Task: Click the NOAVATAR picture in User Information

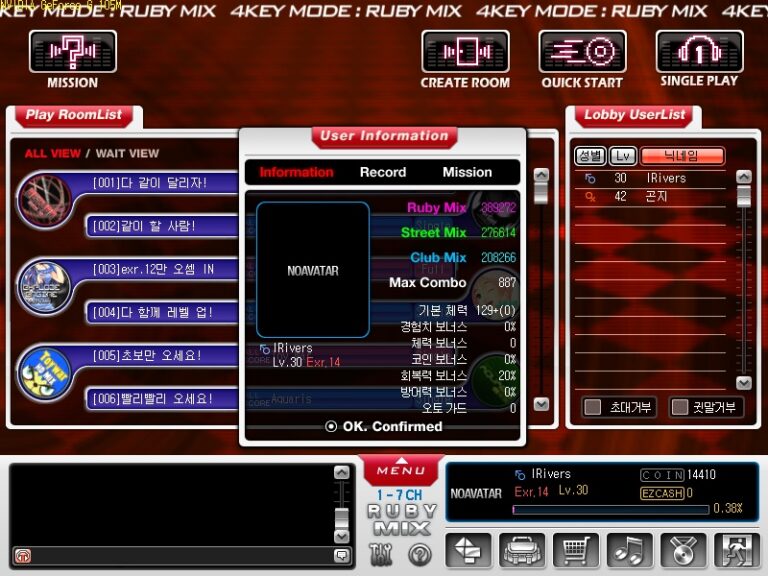Action: click(x=313, y=270)
